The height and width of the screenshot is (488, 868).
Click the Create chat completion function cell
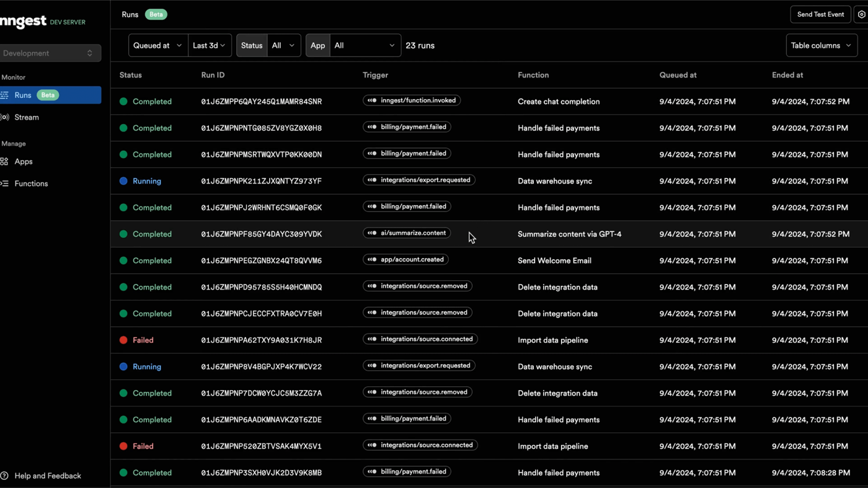(x=559, y=102)
